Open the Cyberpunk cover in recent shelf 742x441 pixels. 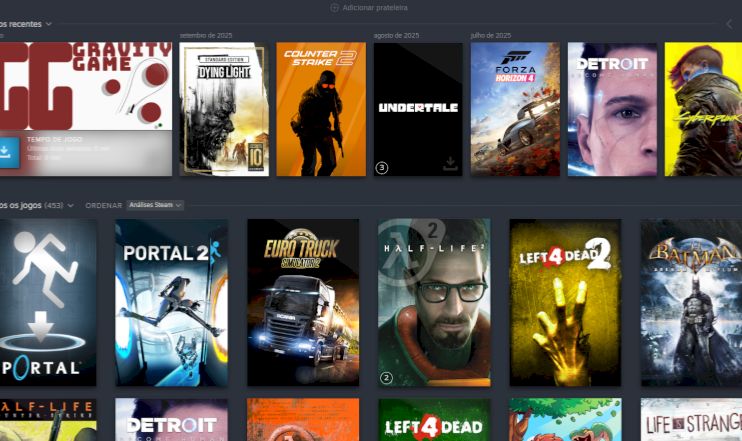coord(703,109)
